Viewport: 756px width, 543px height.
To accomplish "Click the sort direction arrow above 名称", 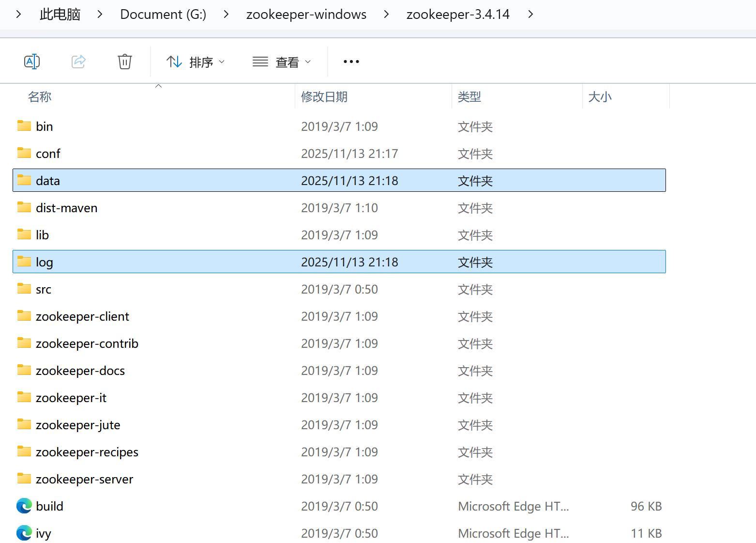I will coord(158,85).
